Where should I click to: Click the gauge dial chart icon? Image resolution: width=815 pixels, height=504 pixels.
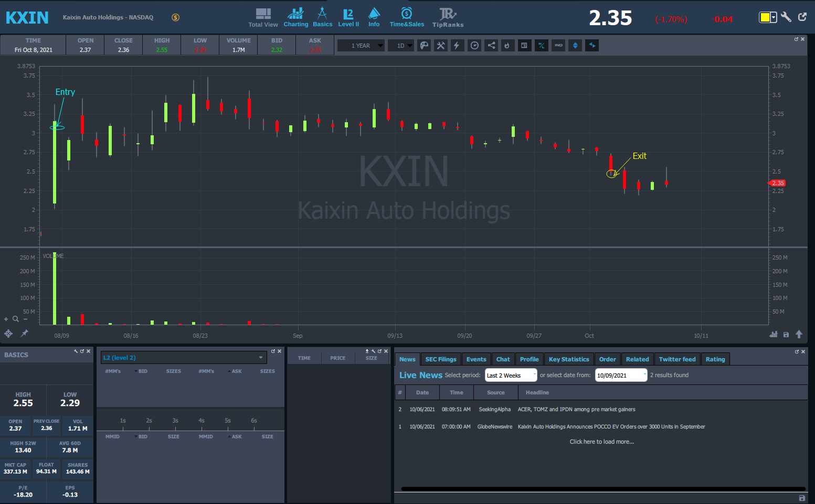(x=474, y=46)
